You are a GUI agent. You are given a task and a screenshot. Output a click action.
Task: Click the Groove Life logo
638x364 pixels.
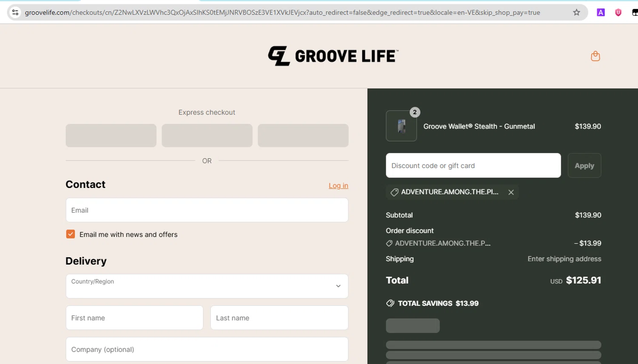(333, 56)
